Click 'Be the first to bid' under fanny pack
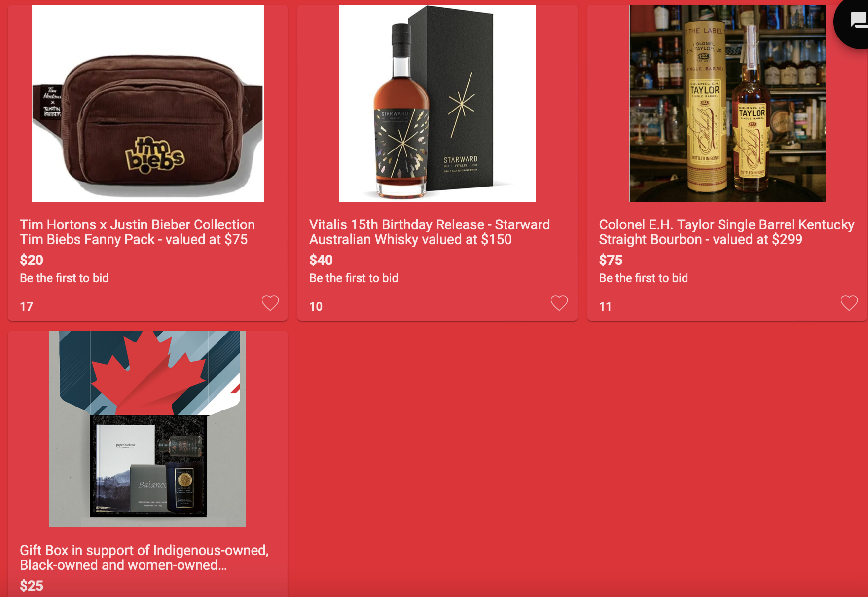The image size is (868, 597). pyautogui.click(x=64, y=278)
